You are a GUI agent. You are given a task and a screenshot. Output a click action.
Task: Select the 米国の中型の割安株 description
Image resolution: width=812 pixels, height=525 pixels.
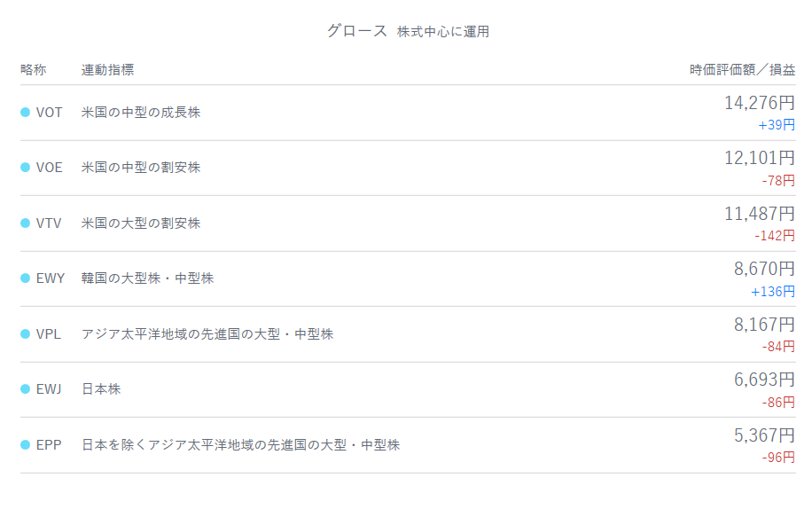pos(140,168)
